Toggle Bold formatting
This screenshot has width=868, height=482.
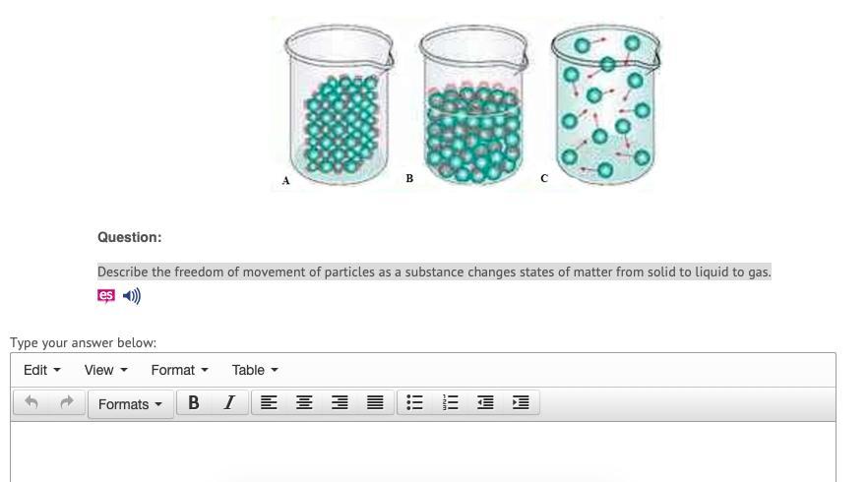(x=194, y=403)
